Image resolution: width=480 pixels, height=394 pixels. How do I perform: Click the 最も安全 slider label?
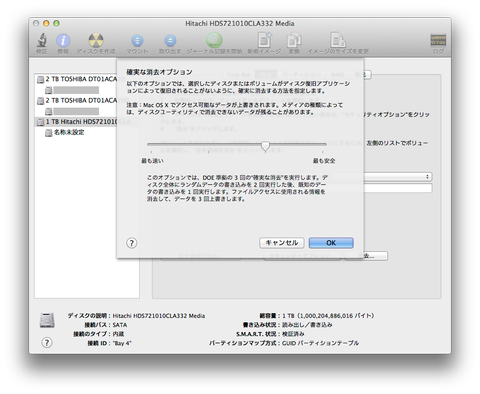click(x=324, y=161)
